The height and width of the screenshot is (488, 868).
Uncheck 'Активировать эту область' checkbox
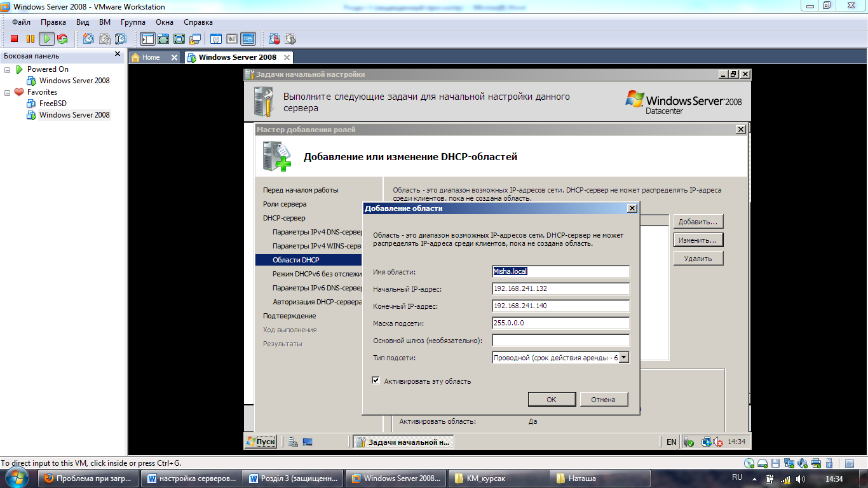pyautogui.click(x=376, y=381)
